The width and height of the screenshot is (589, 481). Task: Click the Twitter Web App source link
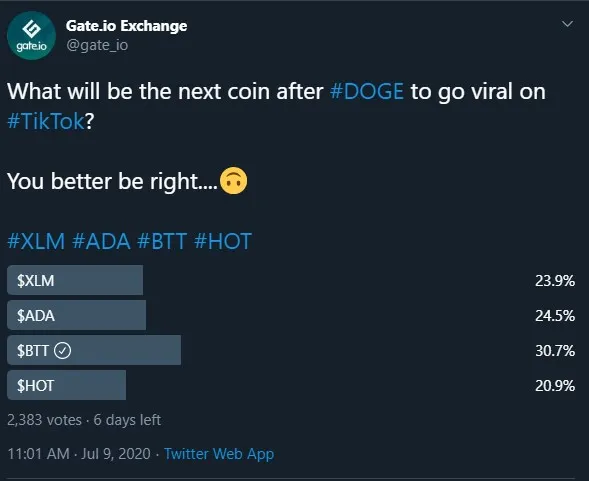click(219, 454)
